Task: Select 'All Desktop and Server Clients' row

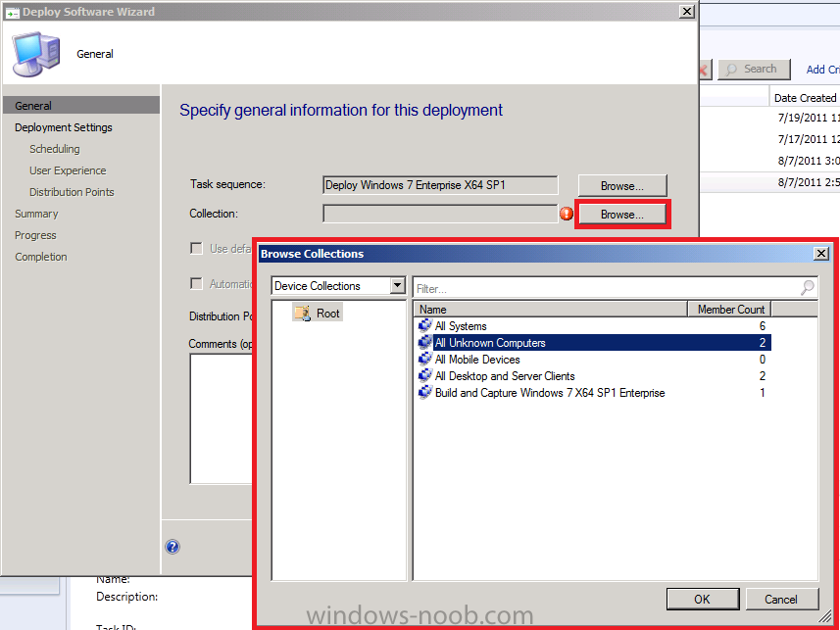Action: [592, 375]
